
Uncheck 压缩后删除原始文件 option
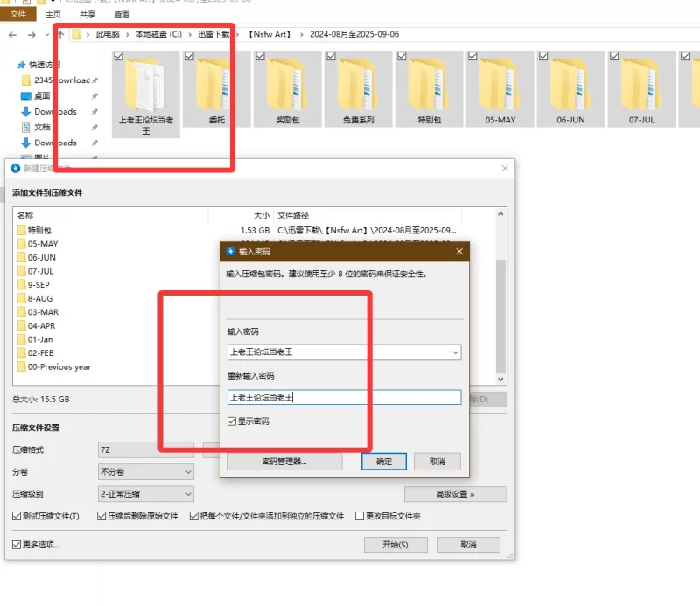[x=101, y=516]
